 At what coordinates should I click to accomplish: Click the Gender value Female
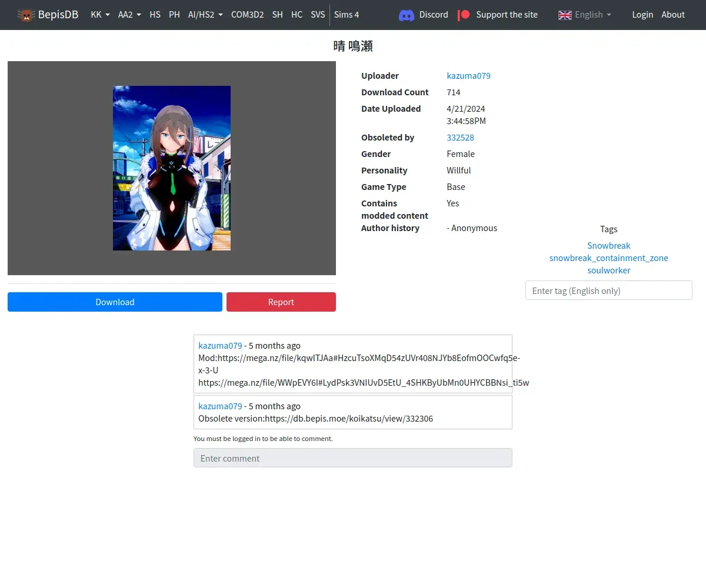tap(461, 154)
